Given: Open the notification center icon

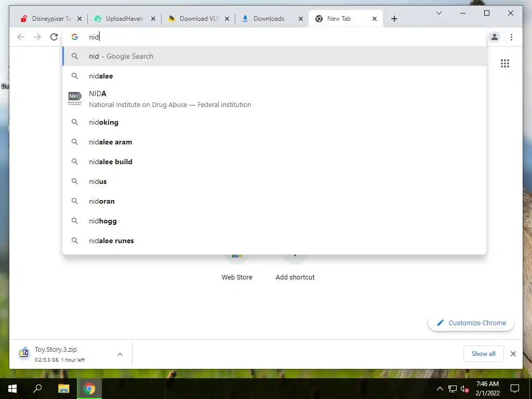Looking at the screenshot, I should pyautogui.click(x=515, y=389).
